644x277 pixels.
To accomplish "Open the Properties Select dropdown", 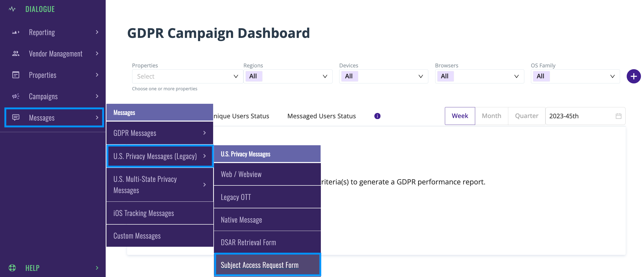I will pyautogui.click(x=187, y=76).
